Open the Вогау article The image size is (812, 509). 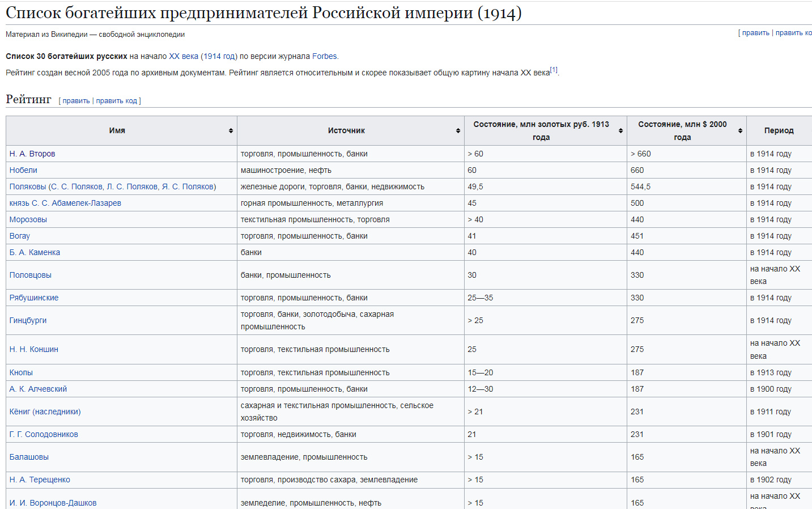[20, 236]
